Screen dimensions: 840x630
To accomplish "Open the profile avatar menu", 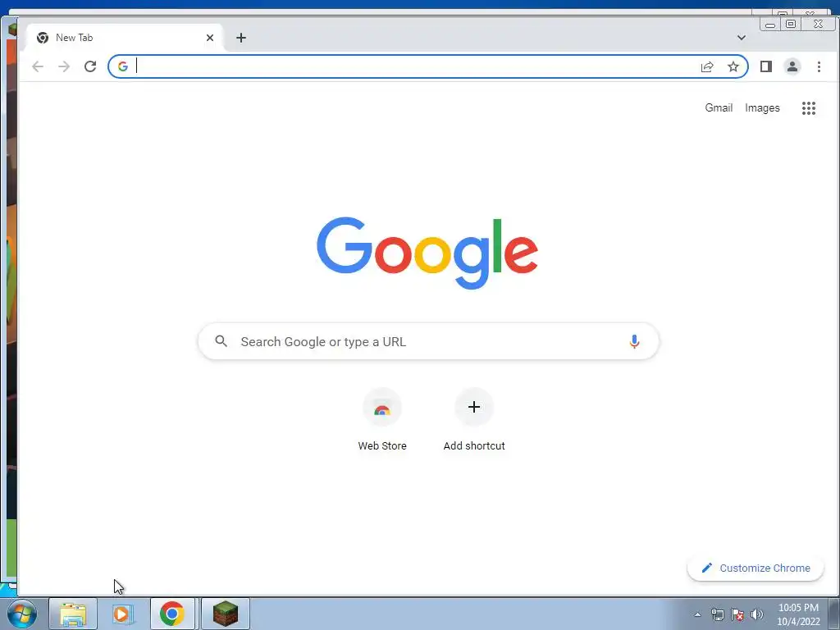I will tap(792, 66).
